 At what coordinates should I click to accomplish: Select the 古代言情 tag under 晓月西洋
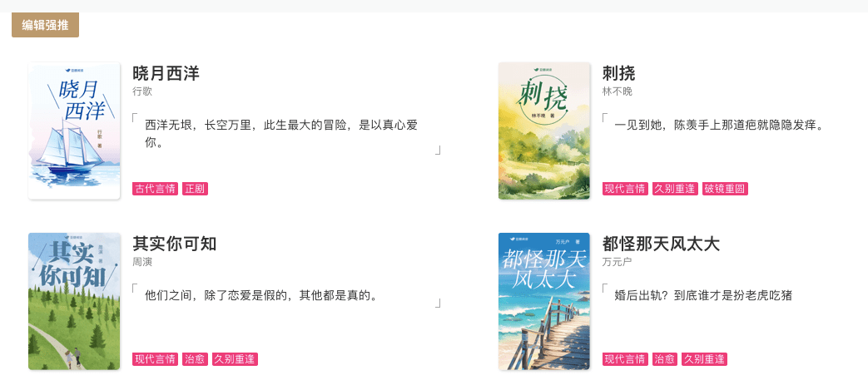click(x=155, y=189)
